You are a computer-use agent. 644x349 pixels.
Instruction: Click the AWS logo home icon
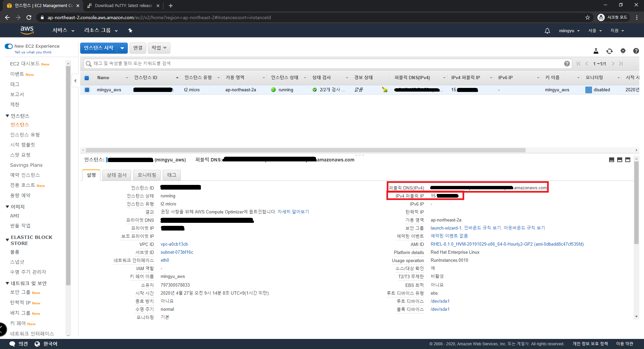click(x=27, y=30)
